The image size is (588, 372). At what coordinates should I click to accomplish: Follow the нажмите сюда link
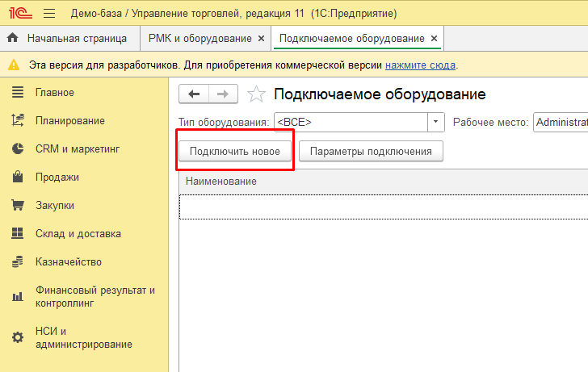click(420, 65)
